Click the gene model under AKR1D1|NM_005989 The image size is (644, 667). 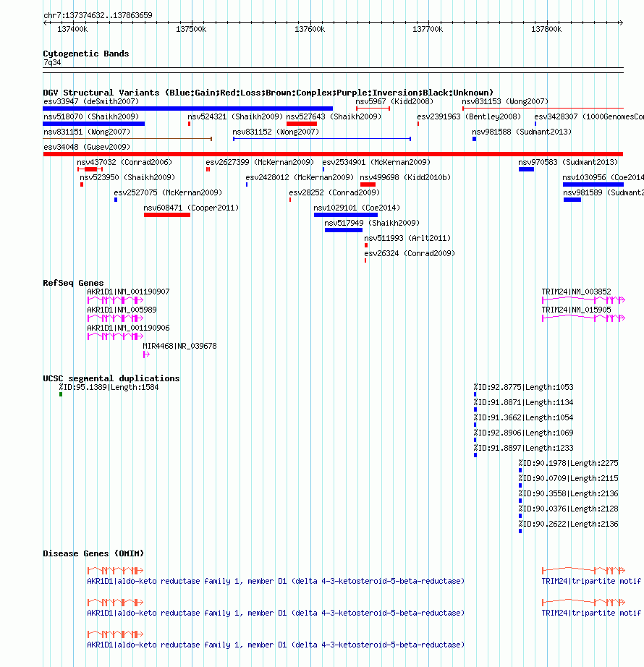pos(115,318)
